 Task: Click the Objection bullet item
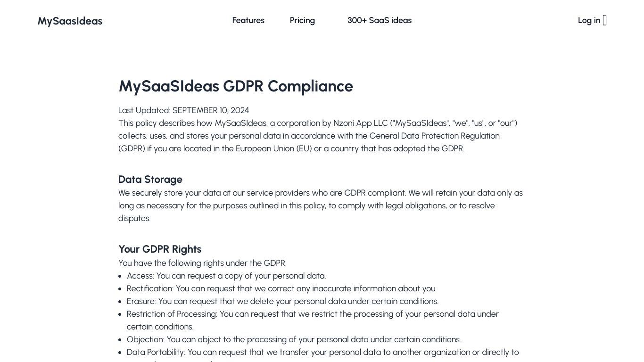(294, 339)
